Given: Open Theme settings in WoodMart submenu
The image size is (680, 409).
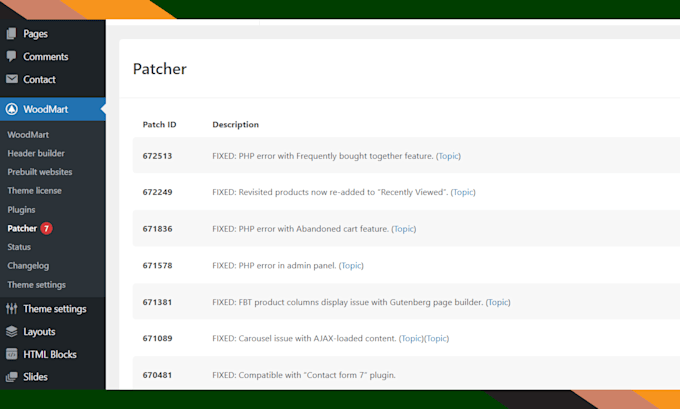Looking at the screenshot, I should pyautogui.click(x=36, y=285).
